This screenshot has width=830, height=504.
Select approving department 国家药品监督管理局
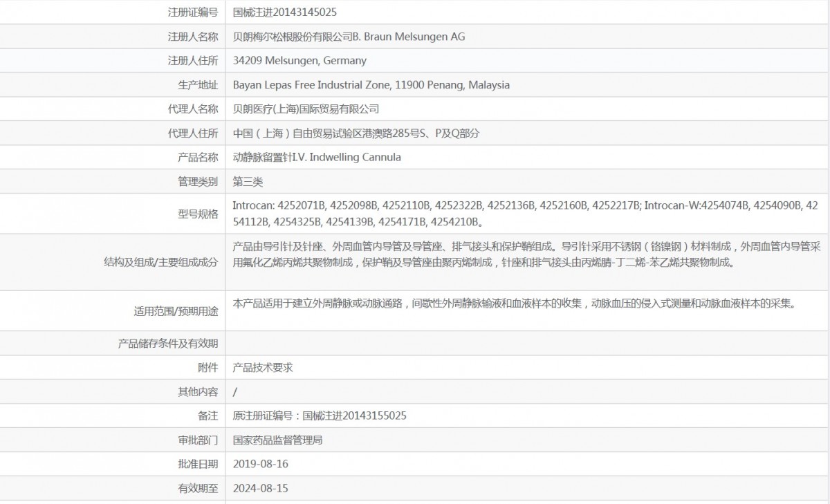[278, 440]
